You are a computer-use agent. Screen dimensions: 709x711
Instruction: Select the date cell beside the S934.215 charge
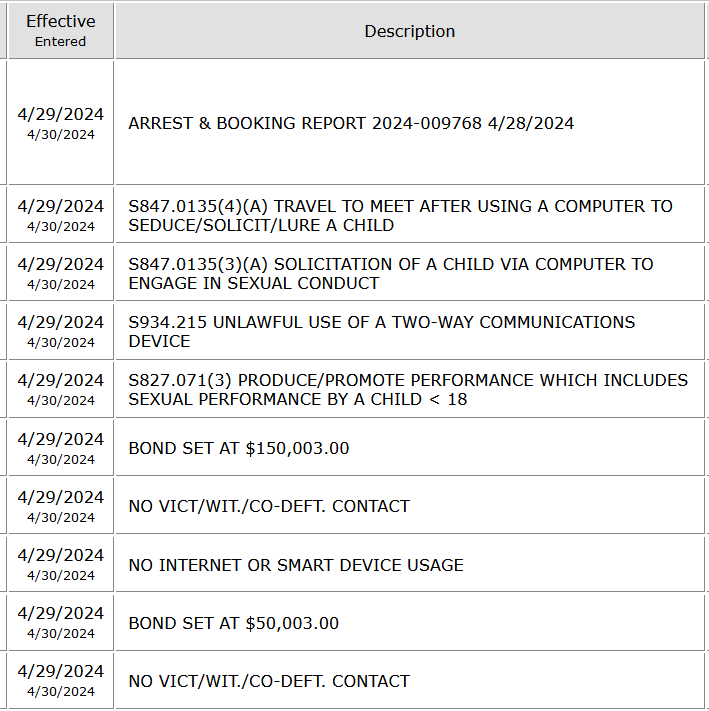point(60,332)
